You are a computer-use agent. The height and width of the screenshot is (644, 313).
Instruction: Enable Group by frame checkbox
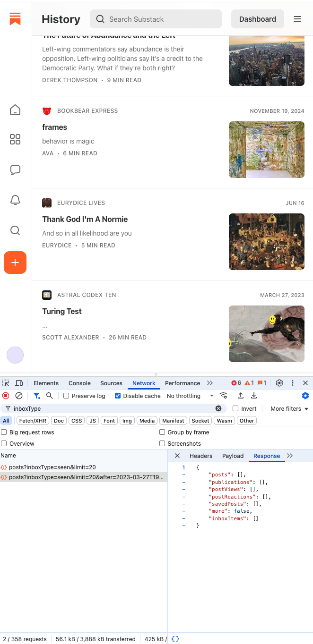tap(162, 432)
